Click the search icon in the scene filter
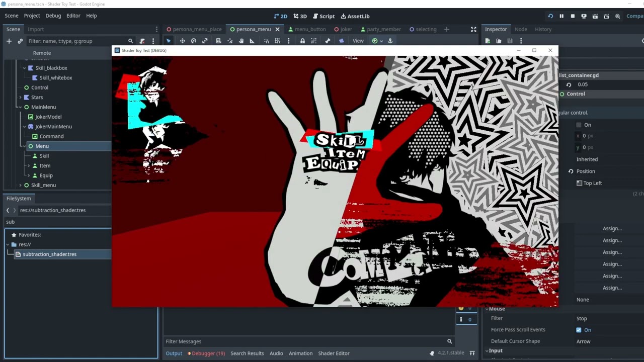Viewport: 644px width, 362px height. click(x=130, y=41)
